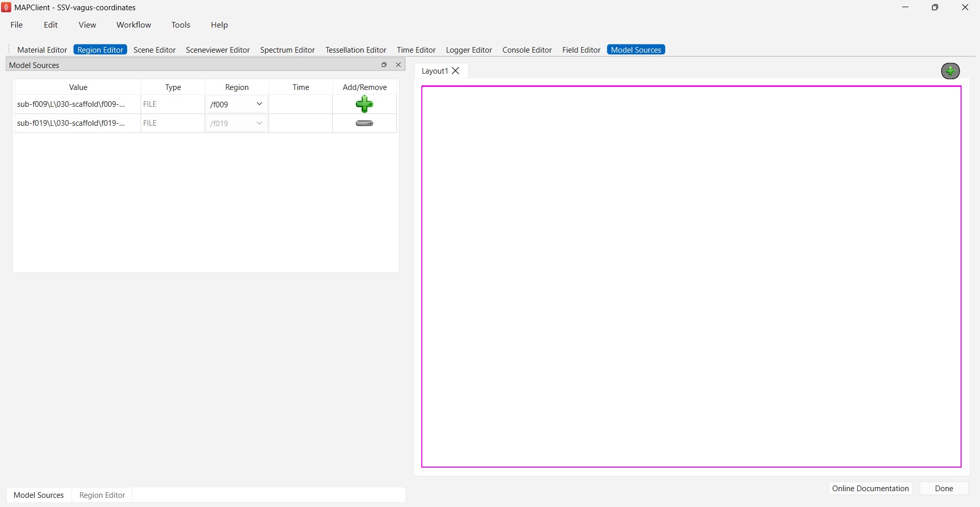Click FILE type cell in f019 row
Viewport: 980px width, 507px height.
(173, 123)
